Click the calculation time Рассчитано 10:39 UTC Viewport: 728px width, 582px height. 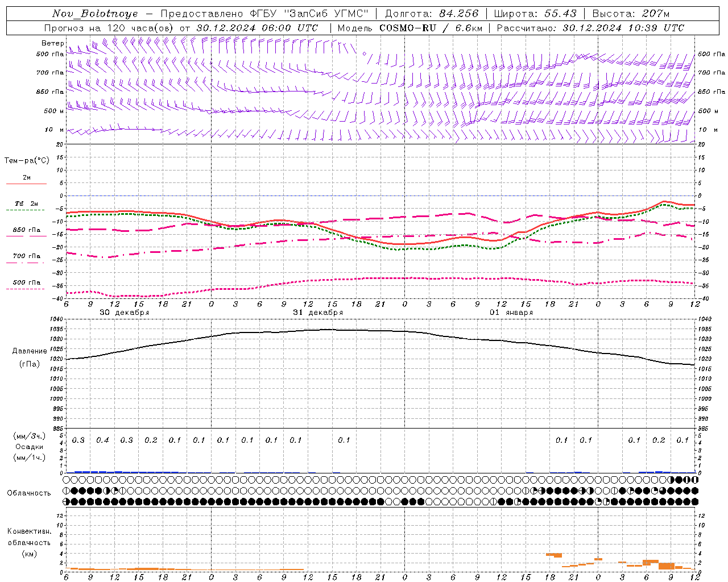pyautogui.click(x=590, y=28)
